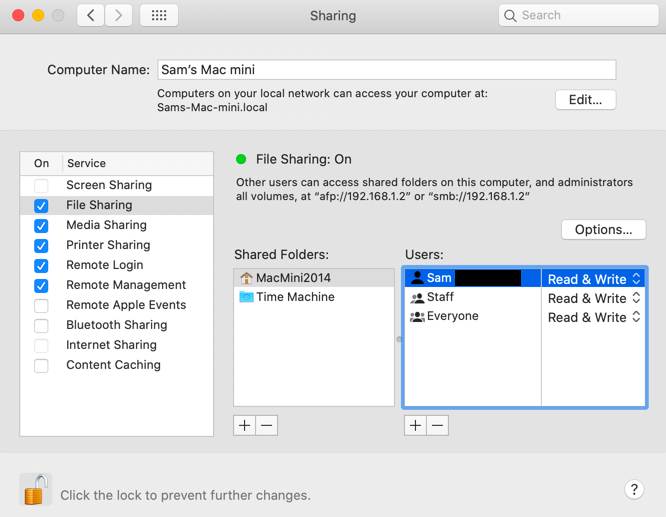Select Remote Management service row
Viewport: 666px width, 517px height.
click(x=116, y=285)
